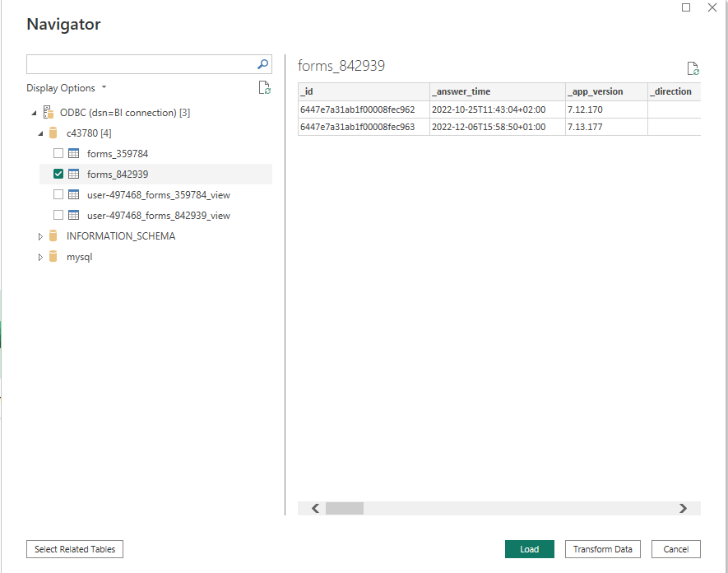
Task: Select the ODBC (dsn=BI connection) label
Action: point(125,113)
